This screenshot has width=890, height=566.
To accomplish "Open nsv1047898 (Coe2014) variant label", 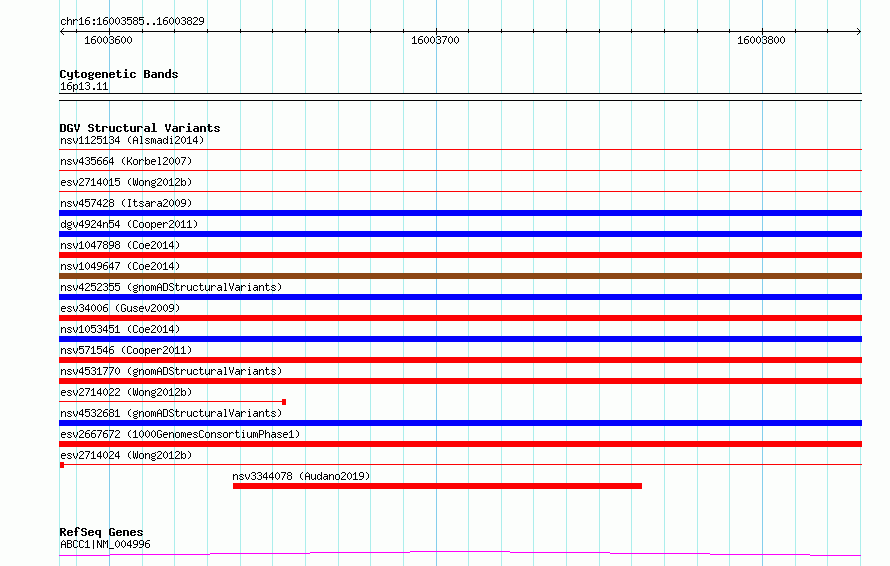I will [x=120, y=245].
